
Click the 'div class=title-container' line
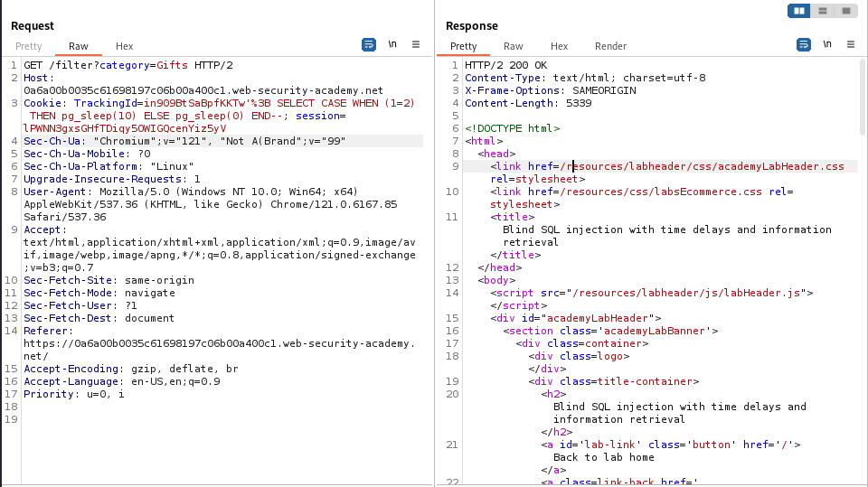click(x=613, y=382)
